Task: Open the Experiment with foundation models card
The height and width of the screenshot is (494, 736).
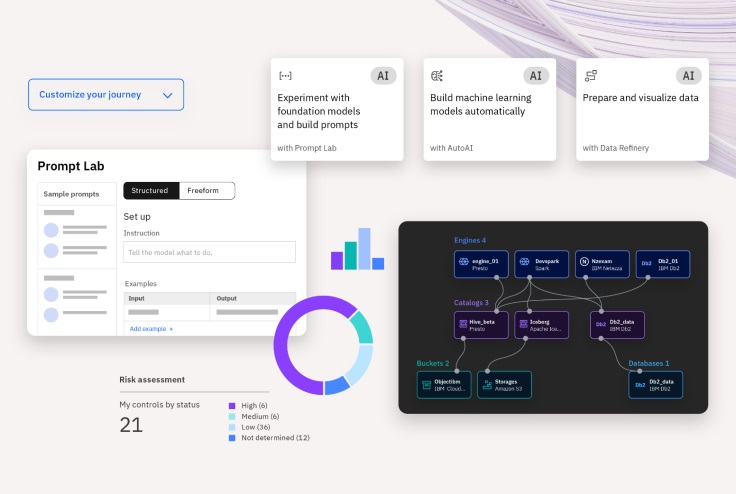Action: click(337, 109)
